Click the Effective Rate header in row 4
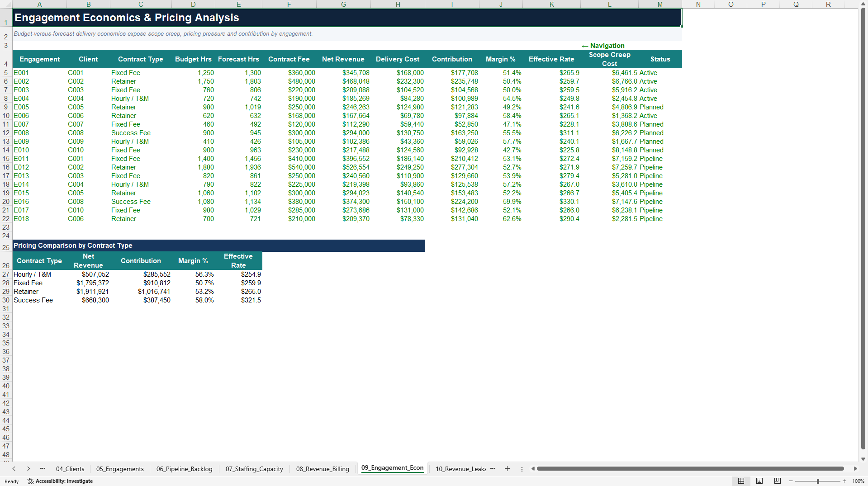The height and width of the screenshot is (486, 868). 551,59
